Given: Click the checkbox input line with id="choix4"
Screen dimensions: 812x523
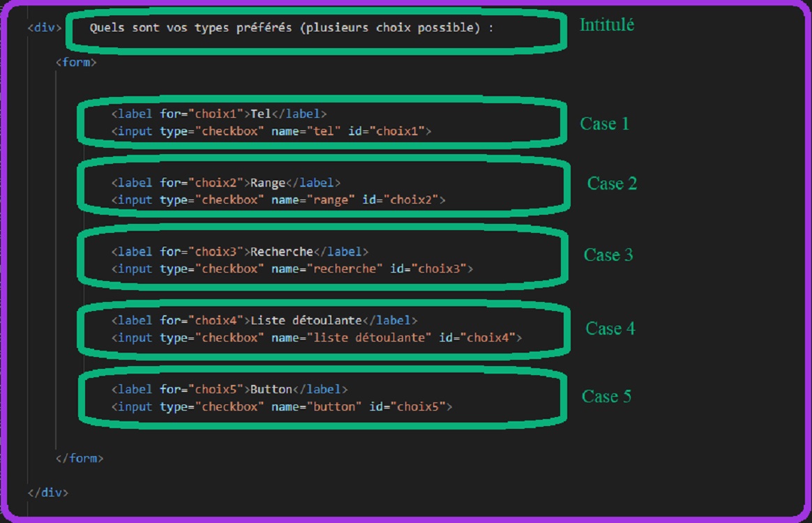Looking at the screenshot, I should click(x=317, y=338).
